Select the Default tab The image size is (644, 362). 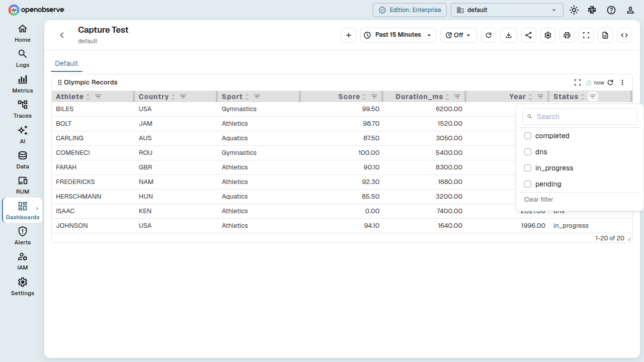(x=66, y=64)
